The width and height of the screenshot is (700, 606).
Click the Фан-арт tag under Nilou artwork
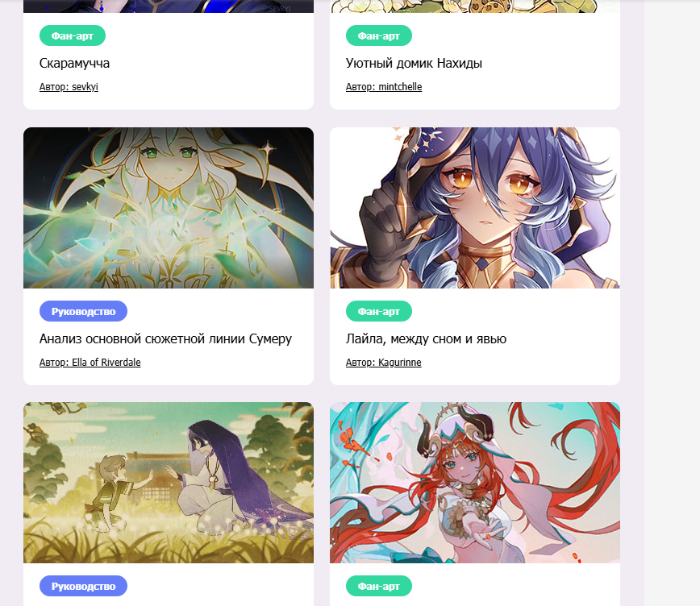378,587
